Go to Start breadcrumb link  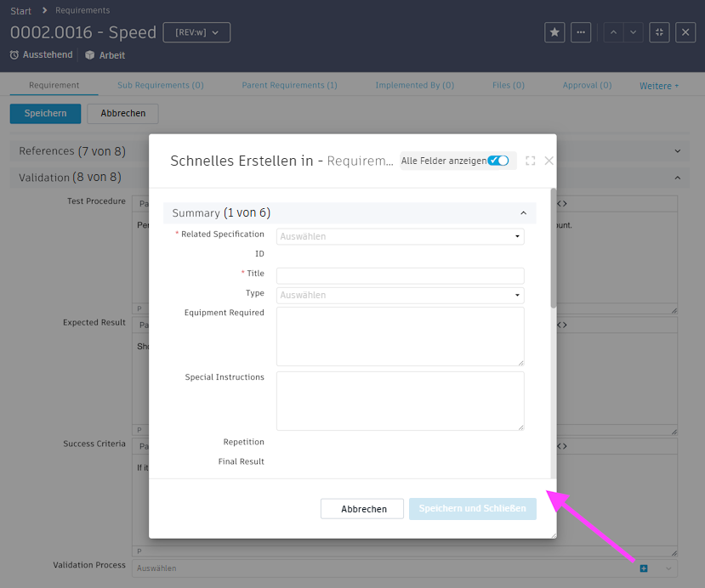tap(20, 11)
